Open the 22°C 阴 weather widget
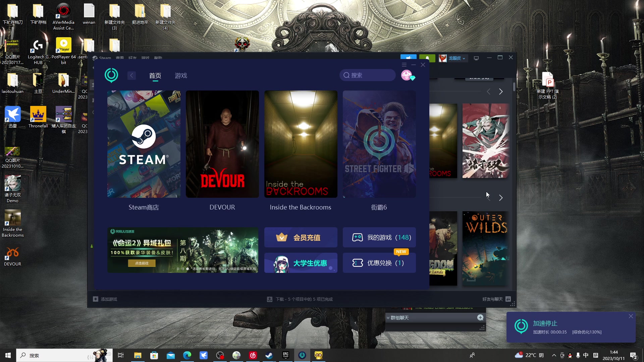 click(529, 355)
